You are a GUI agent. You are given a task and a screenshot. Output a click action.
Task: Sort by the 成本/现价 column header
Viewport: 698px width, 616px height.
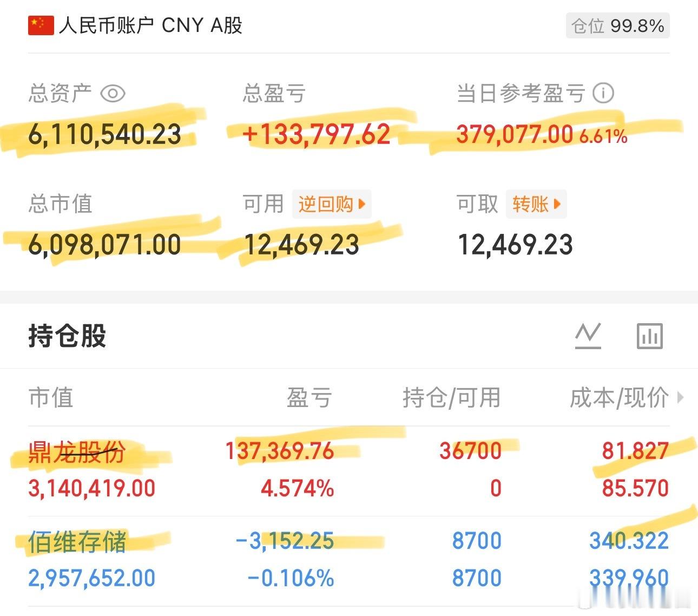(619, 398)
